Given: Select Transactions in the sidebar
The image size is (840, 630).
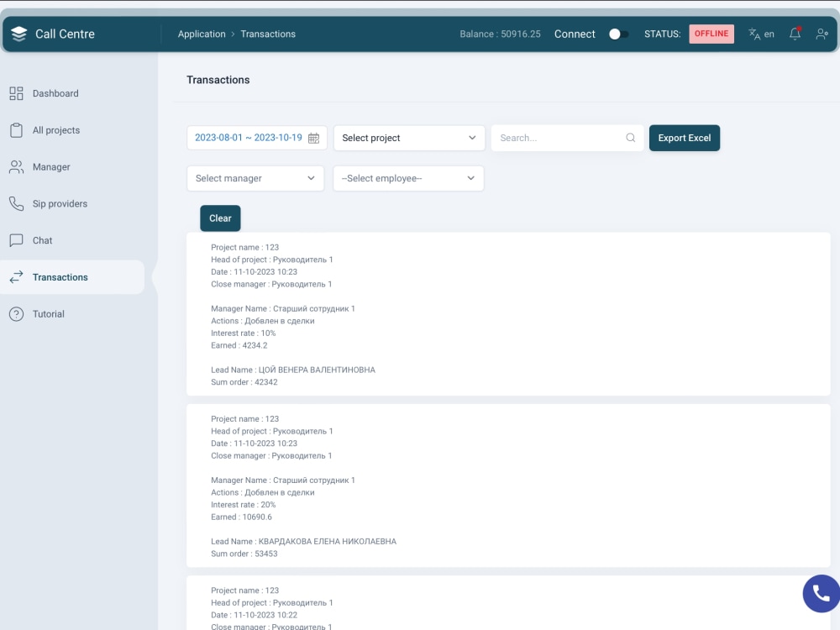Looking at the screenshot, I should [71, 277].
